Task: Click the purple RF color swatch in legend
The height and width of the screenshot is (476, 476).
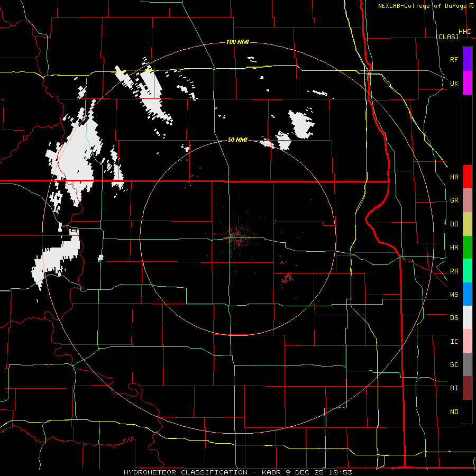Action: tap(467, 59)
